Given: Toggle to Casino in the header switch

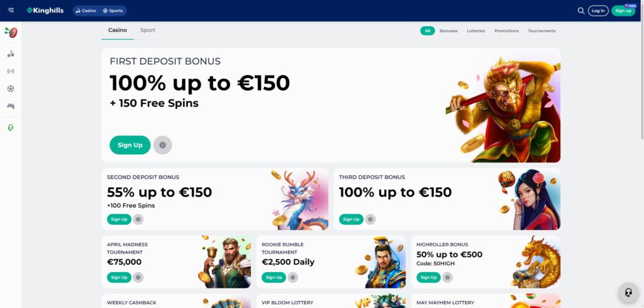Looking at the screenshot, I should (x=86, y=11).
